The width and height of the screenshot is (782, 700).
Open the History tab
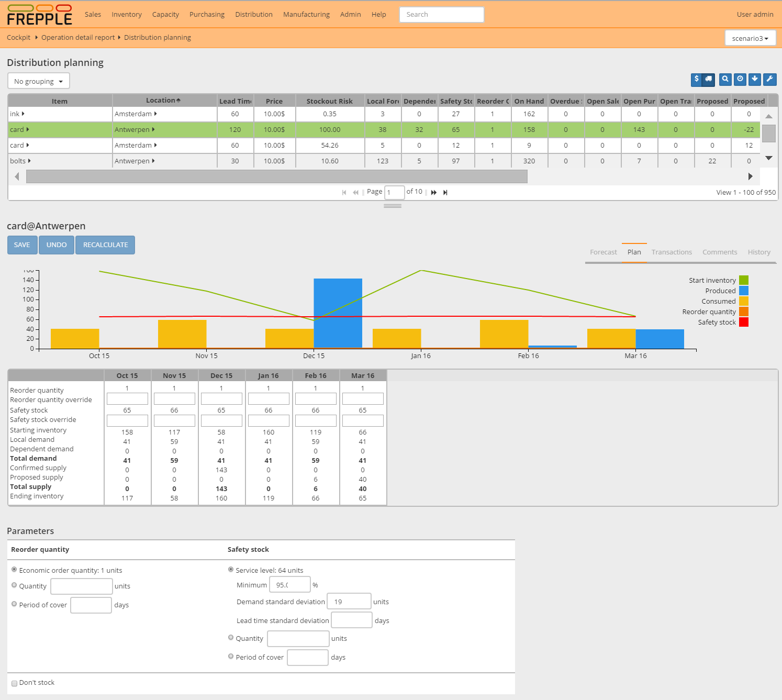pyautogui.click(x=759, y=252)
